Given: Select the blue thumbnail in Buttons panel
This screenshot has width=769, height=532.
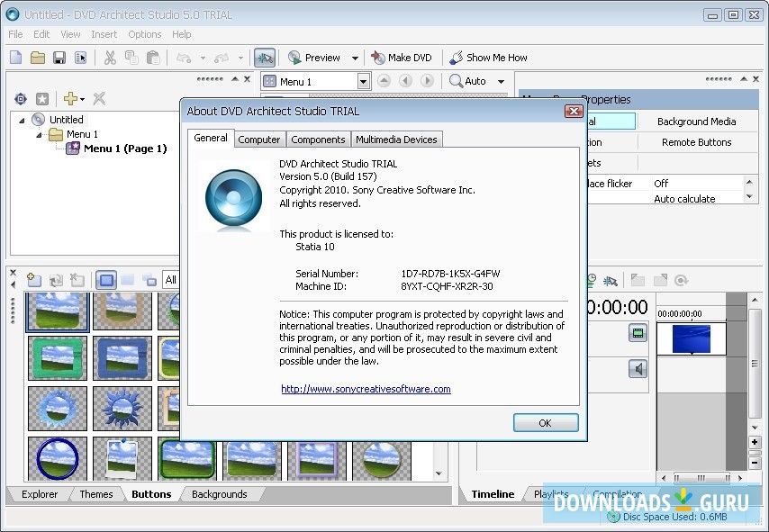Looking at the screenshot, I should (x=57, y=458).
